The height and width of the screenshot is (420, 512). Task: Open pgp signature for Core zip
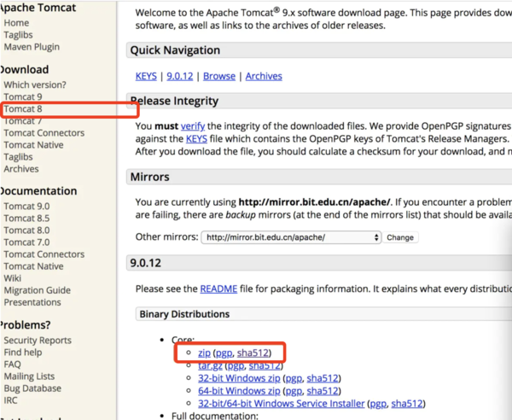pyautogui.click(x=224, y=353)
